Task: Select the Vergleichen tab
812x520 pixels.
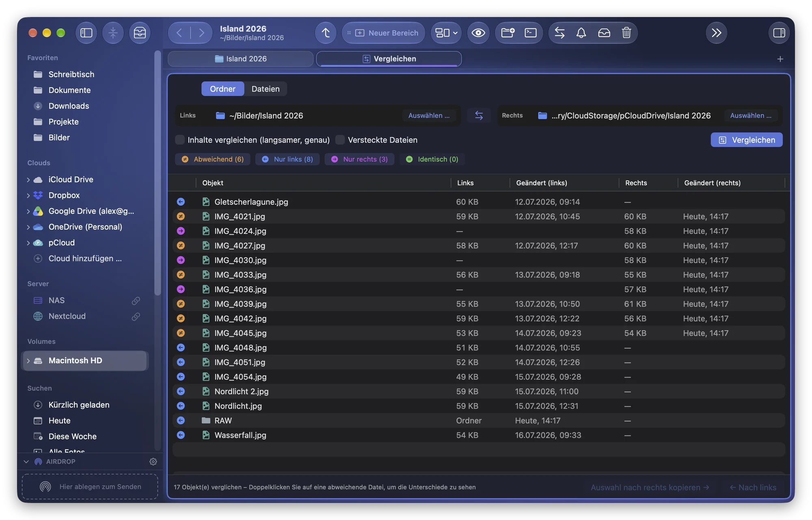Action: [389, 59]
